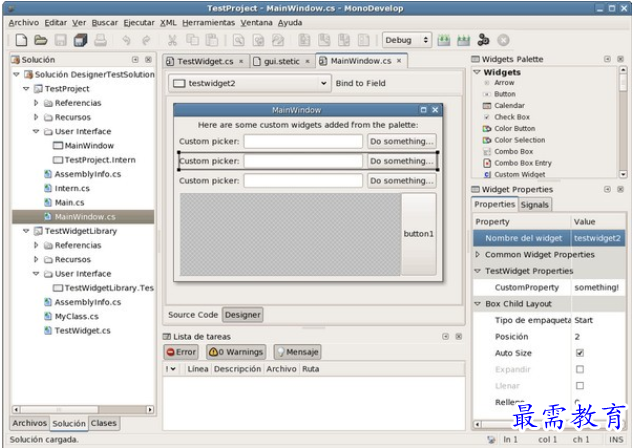Click the Paste clipboard icon
The height and width of the screenshot is (448, 634).
click(x=211, y=40)
